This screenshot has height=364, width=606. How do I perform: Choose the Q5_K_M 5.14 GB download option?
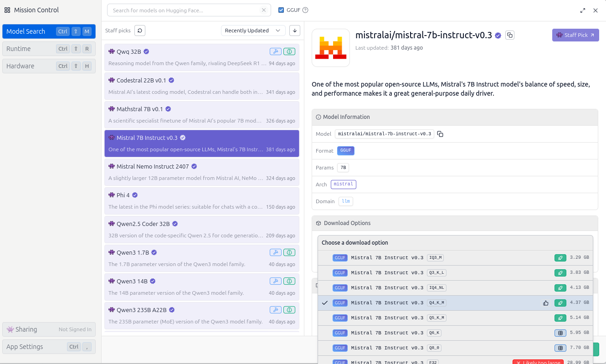point(456,318)
